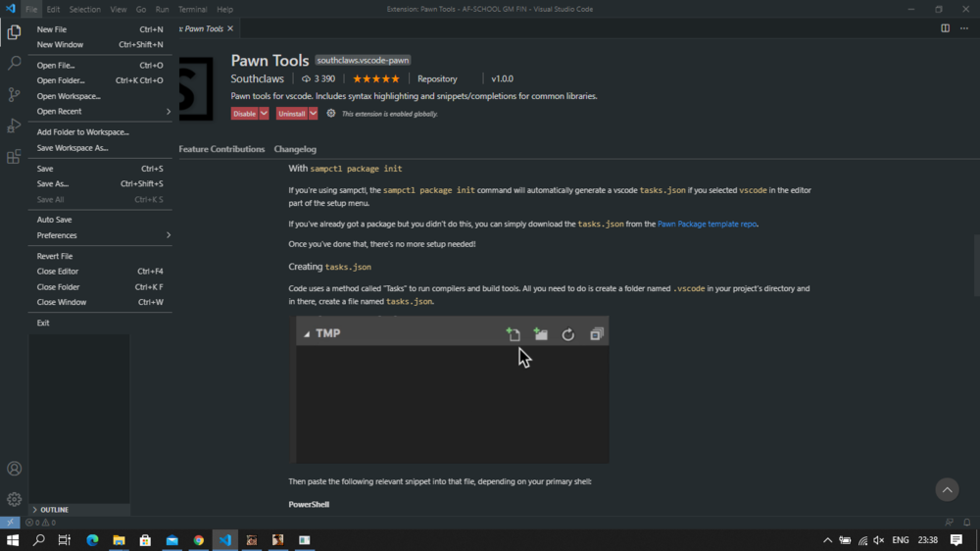Click the Pawn Tools extension logo image
980x551 pixels.
click(196, 88)
